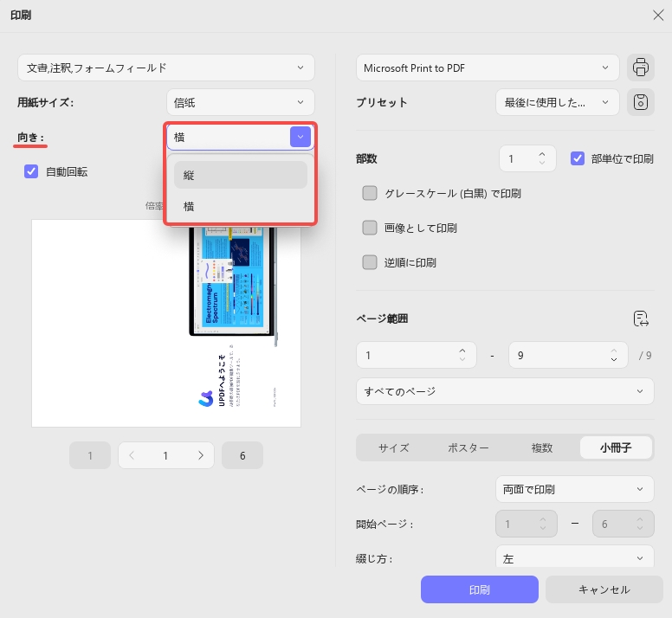Click the save preset icon button

point(640,102)
